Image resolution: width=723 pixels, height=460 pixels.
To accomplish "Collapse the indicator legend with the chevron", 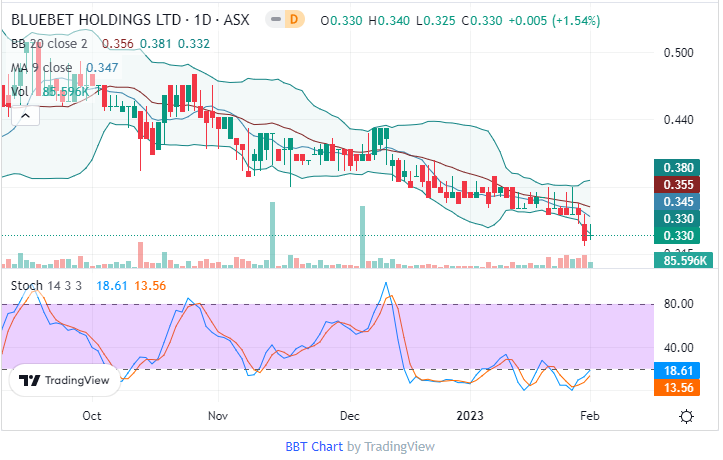I will pyautogui.click(x=24, y=116).
